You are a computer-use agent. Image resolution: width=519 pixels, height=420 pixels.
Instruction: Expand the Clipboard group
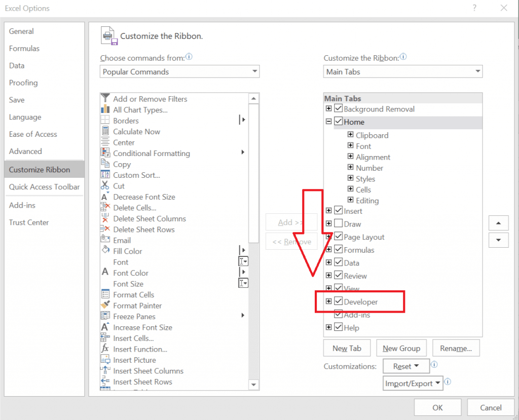(351, 134)
